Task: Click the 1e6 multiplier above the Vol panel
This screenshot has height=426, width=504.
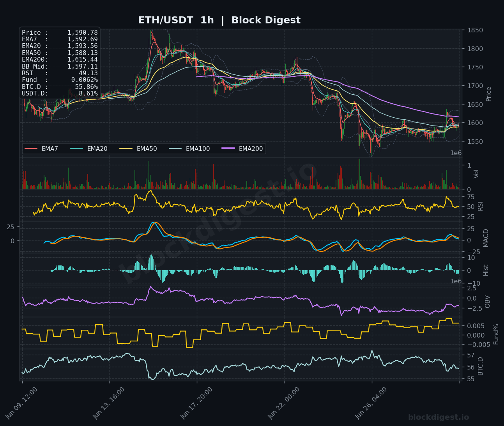Action: pos(456,153)
